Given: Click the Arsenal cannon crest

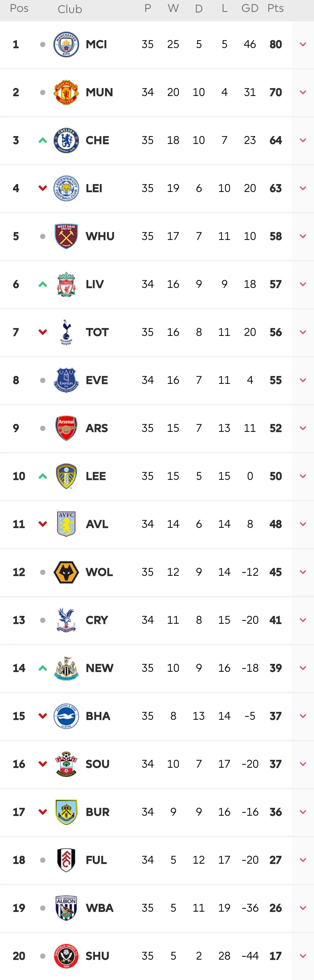Looking at the screenshot, I should [66, 428].
